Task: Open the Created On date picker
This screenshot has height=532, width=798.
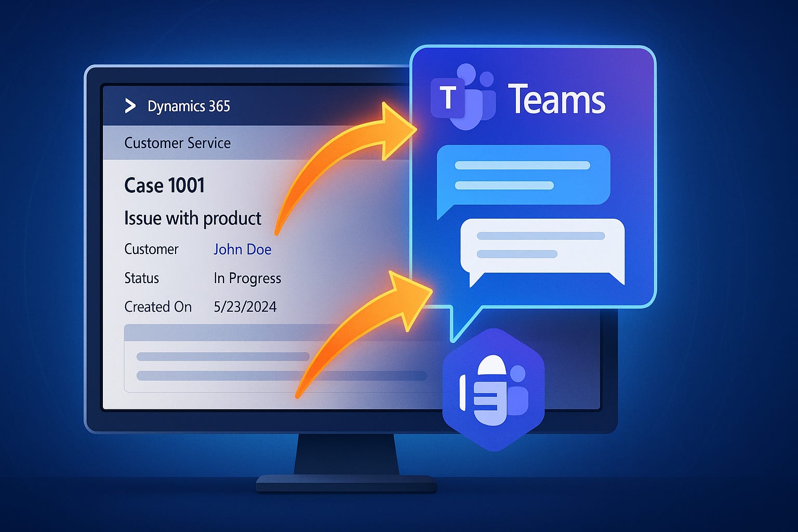Action: pos(245,307)
